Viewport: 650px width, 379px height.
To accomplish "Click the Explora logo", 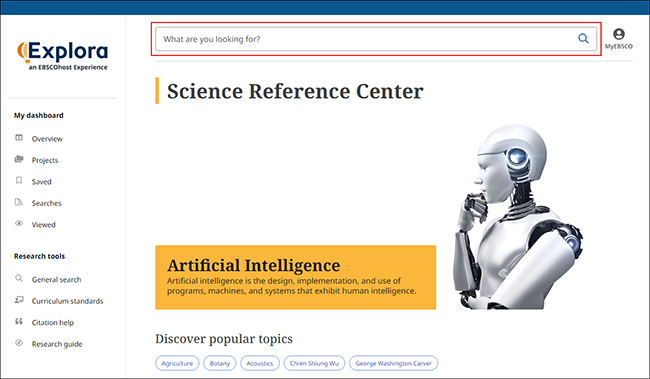I will [x=63, y=56].
